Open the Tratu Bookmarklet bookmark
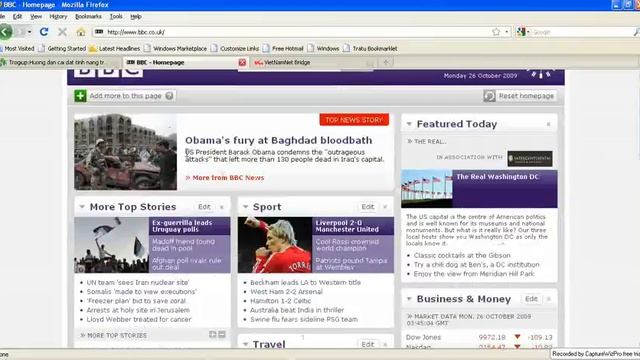The width and height of the screenshot is (640, 360). coord(370,49)
